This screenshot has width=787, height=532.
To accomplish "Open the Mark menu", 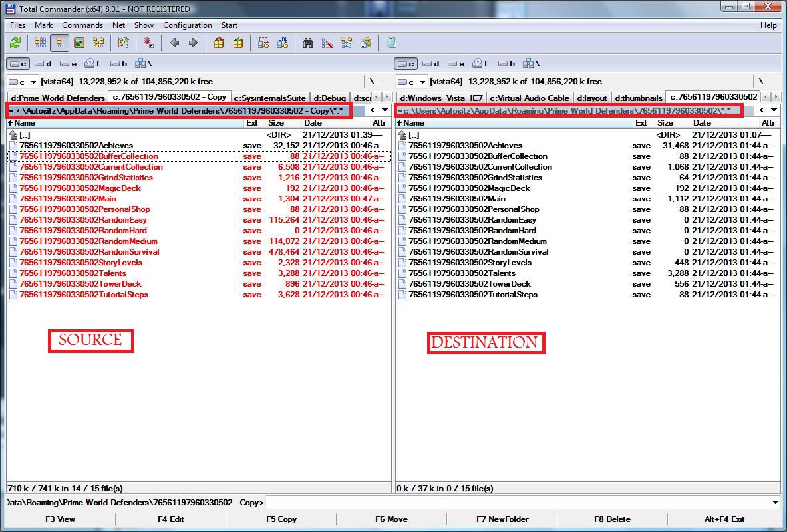I will click(44, 25).
